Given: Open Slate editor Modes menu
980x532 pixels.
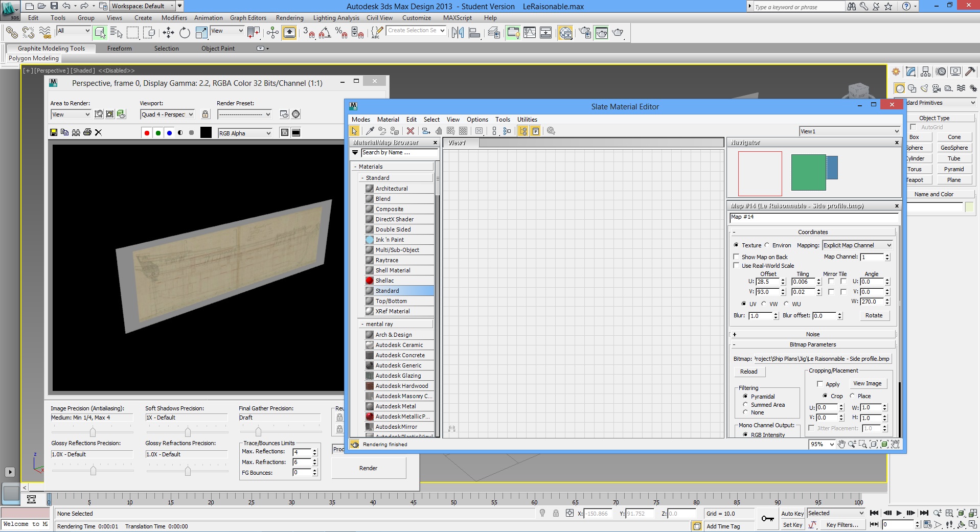Looking at the screenshot, I should 360,120.
